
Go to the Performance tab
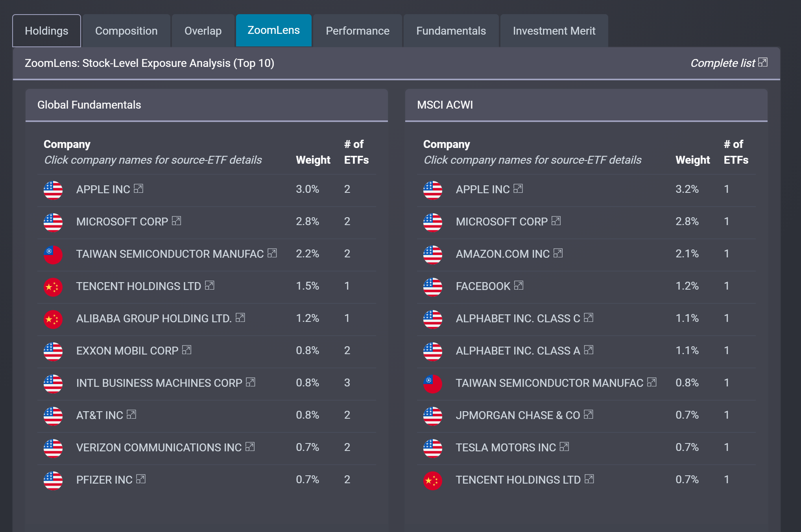tap(357, 31)
